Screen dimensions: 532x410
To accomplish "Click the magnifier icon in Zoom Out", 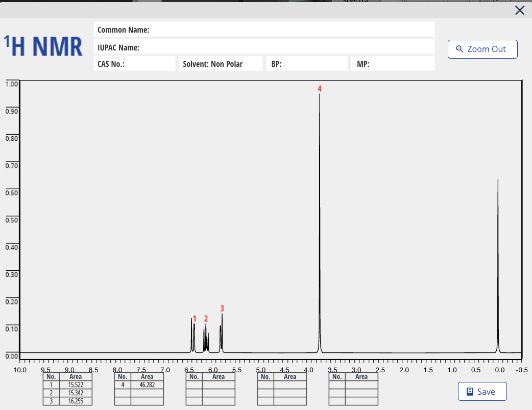I will [x=459, y=49].
